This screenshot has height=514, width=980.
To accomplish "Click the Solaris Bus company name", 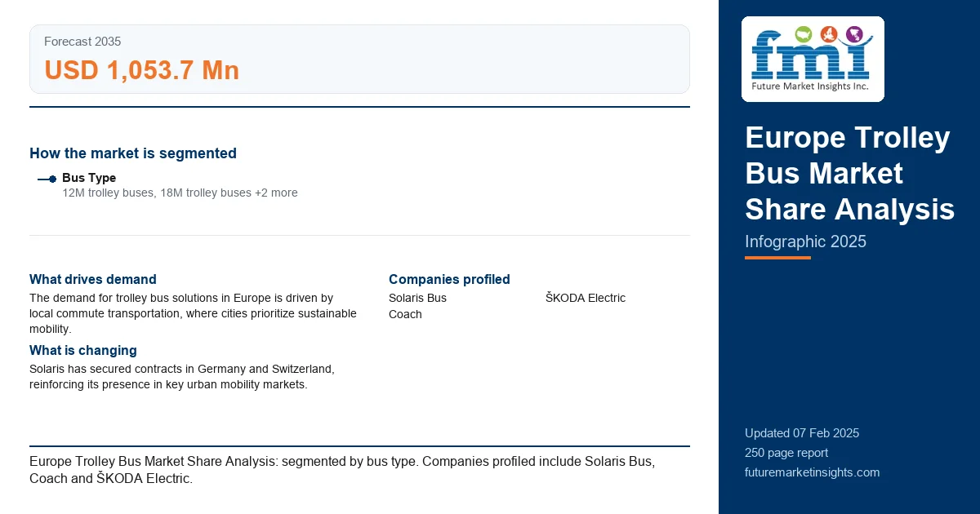I will [417, 298].
